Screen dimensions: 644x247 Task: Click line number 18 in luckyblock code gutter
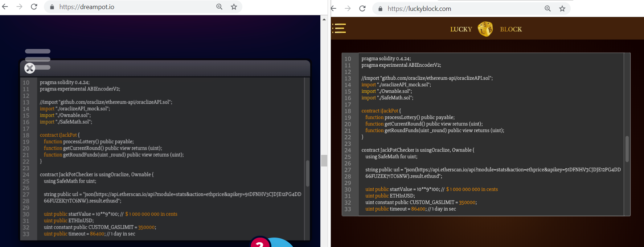(348, 111)
